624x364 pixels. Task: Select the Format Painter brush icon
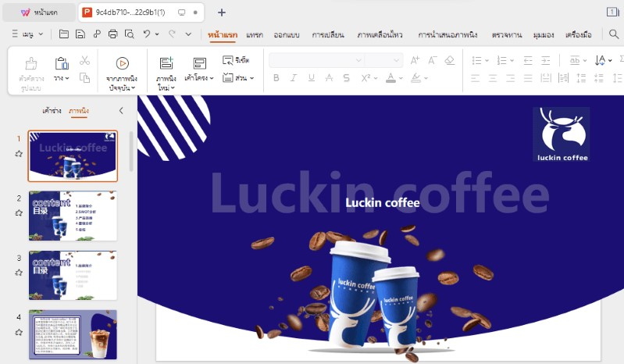pos(31,63)
